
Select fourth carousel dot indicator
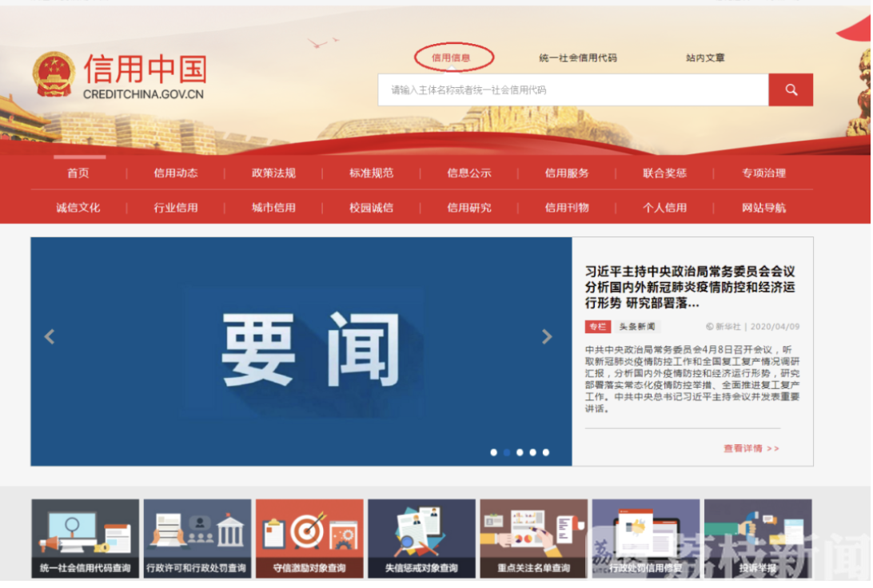point(532,452)
